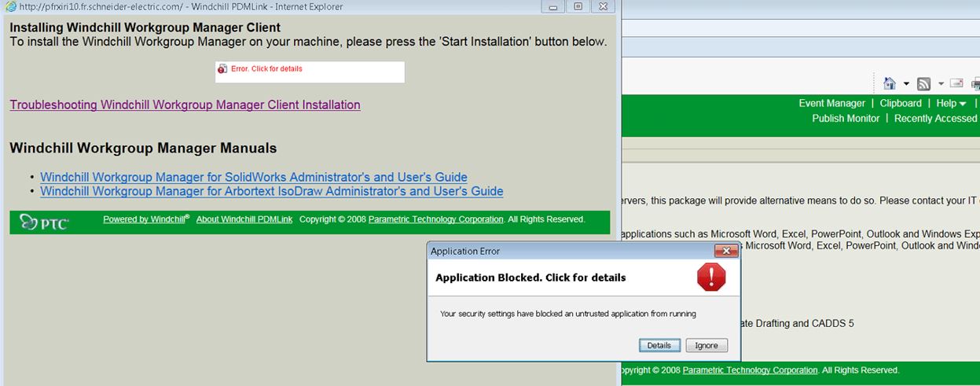
Task: Click Parametric Technology Corporation link in popup footer
Action: tap(436, 219)
